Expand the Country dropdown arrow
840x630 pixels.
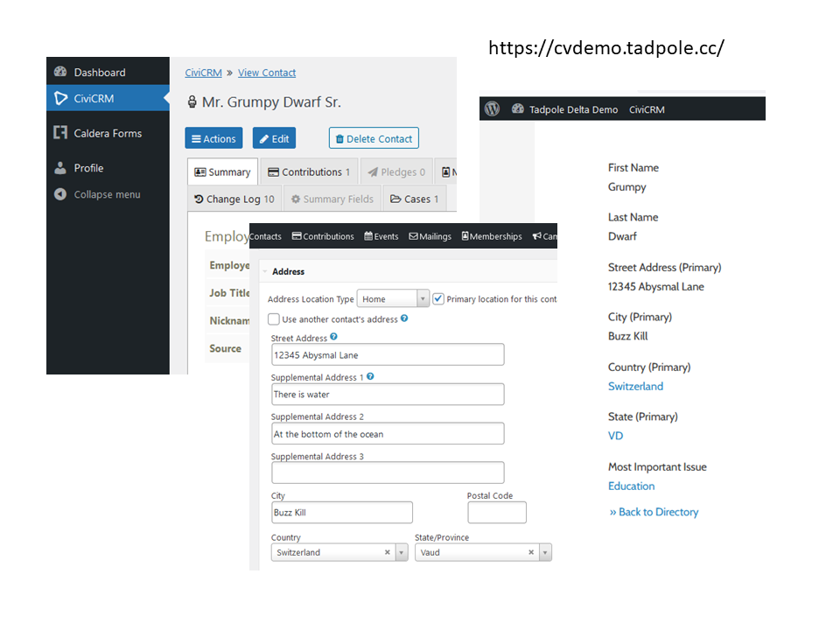coord(402,552)
